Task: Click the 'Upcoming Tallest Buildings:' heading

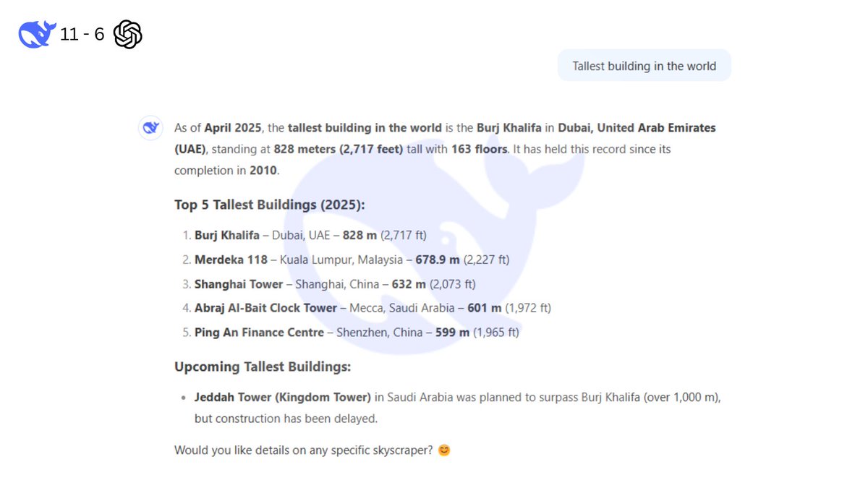Action: (x=263, y=367)
